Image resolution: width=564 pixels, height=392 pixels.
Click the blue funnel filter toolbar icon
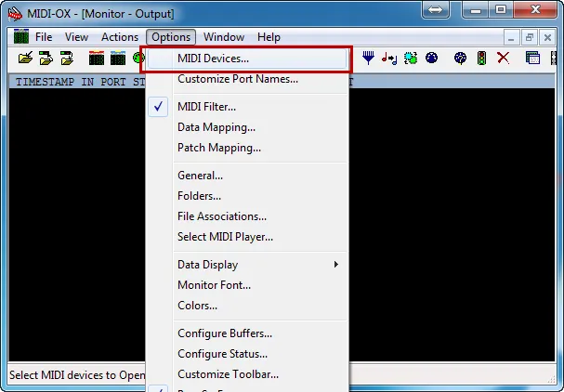(x=369, y=58)
